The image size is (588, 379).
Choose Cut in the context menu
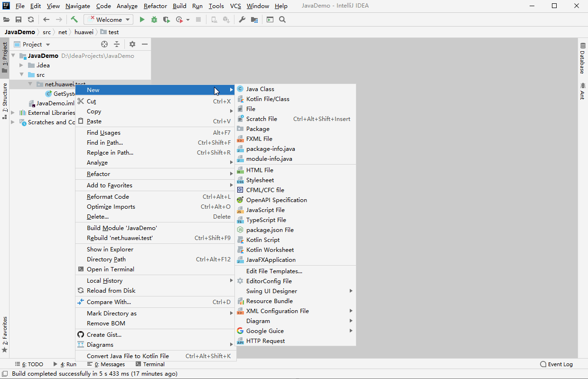click(155, 102)
